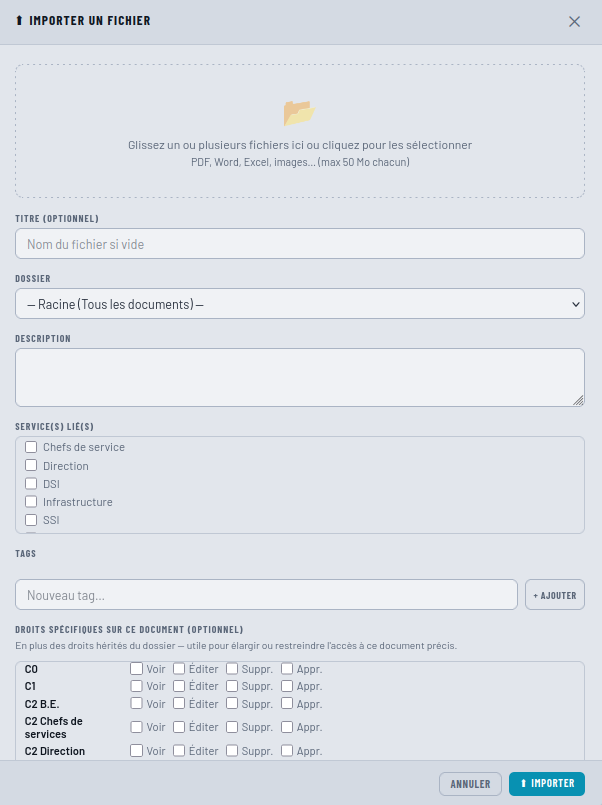Check the Chefs de service checkbox
This screenshot has height=805, width=602.
pos(31,447)
